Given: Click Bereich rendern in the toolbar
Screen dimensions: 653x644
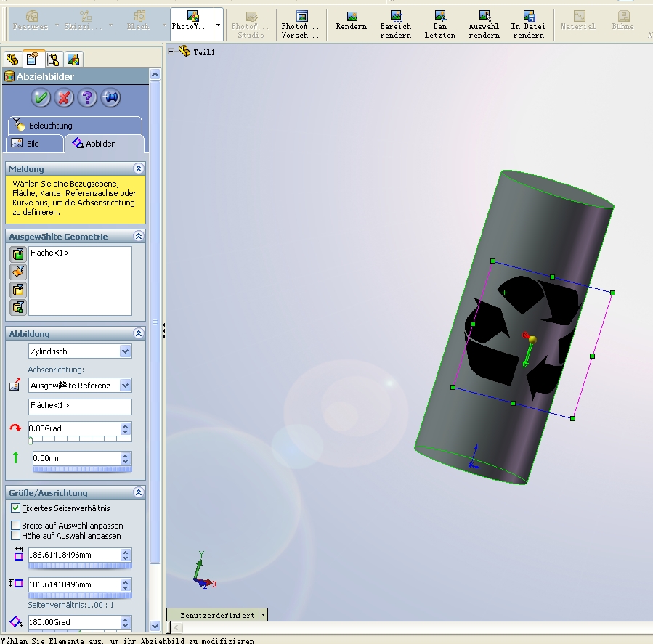Looking at the screenshot, I should point(396,25).
